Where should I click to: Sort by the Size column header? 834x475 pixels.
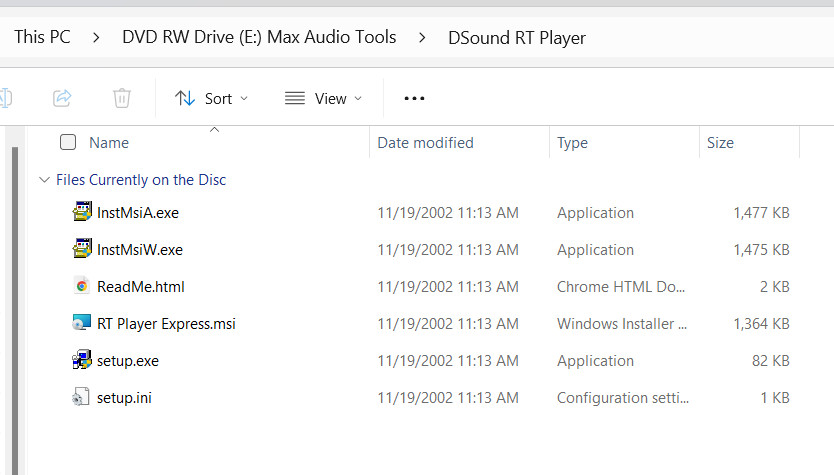click(720, 143)
